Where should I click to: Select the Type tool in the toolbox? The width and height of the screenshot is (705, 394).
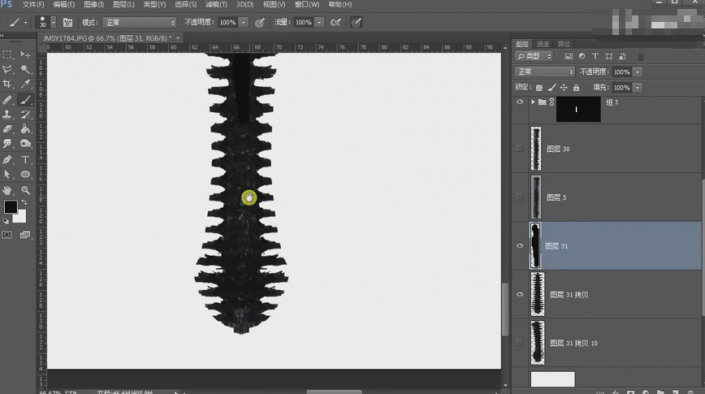click(25, 160)
